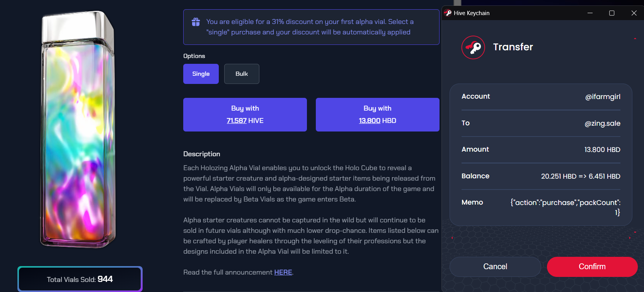Click the @ifarmgirl account name

click(x=603, y=97)
